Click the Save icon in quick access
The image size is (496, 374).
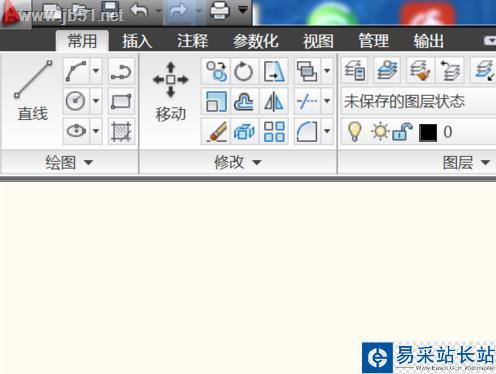[x=110, y=10]
